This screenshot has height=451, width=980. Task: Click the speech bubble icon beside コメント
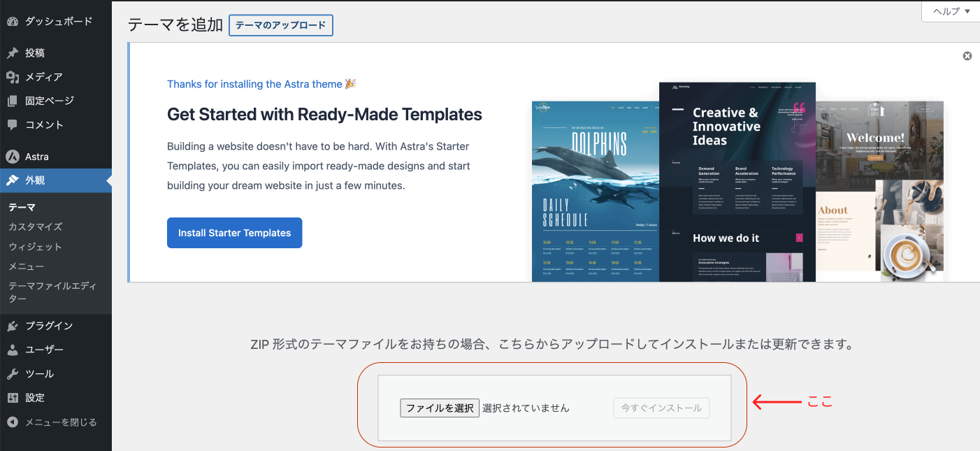click(12, 124)
